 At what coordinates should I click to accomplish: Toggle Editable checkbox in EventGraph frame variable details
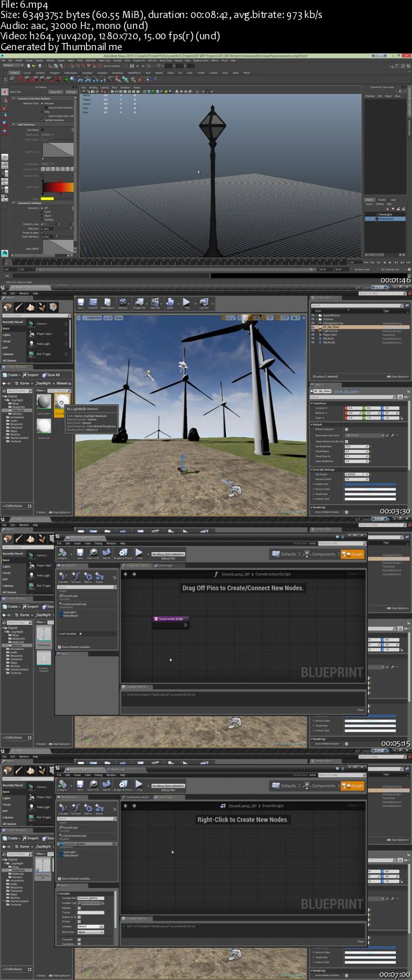tap(79, 908)
